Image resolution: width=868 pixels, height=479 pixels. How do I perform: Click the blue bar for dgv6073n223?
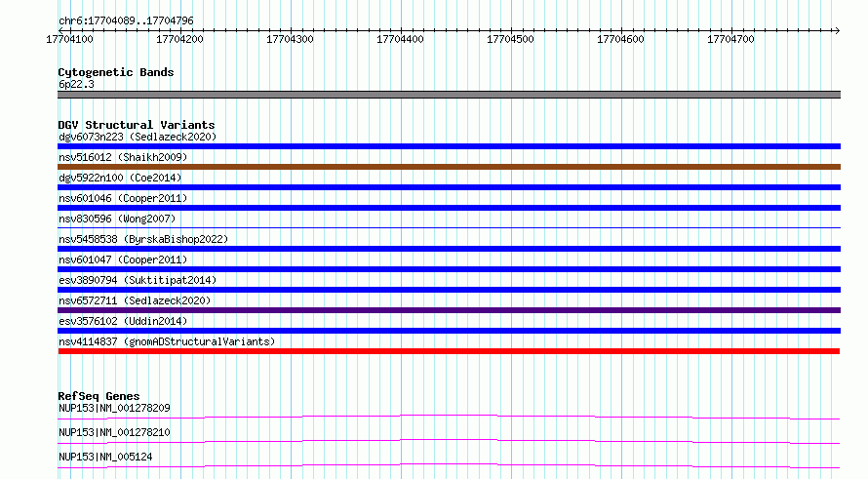tap(449, 146)
